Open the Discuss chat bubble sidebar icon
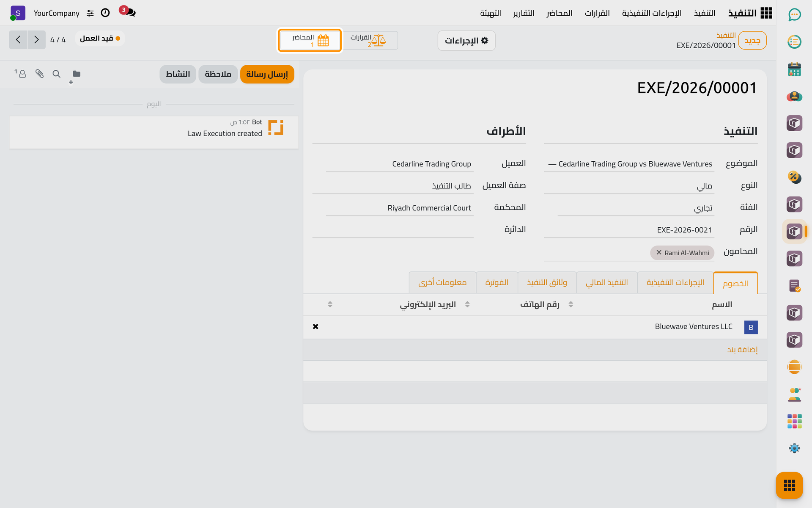812x508 pixels. 794,15
